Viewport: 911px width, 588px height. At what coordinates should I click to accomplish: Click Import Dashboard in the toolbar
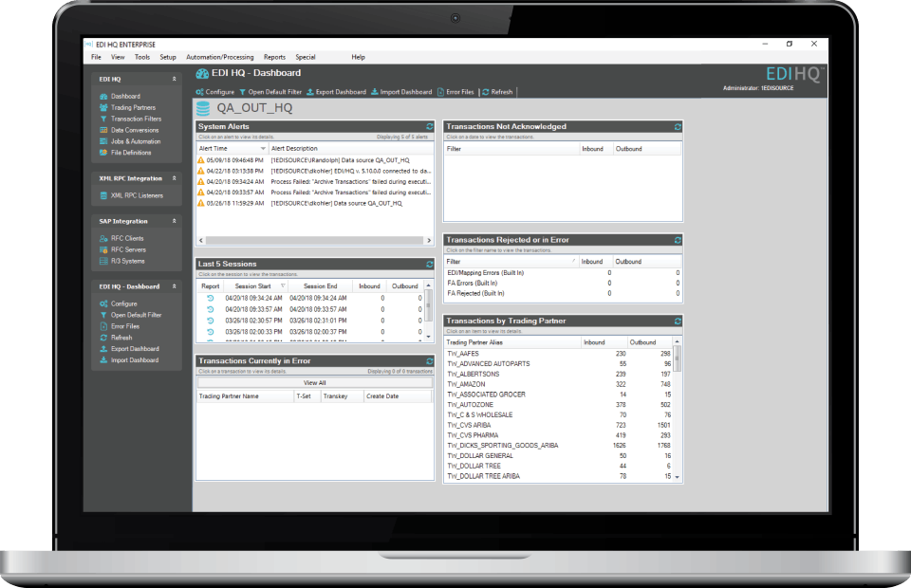click(x=401, y=92)
